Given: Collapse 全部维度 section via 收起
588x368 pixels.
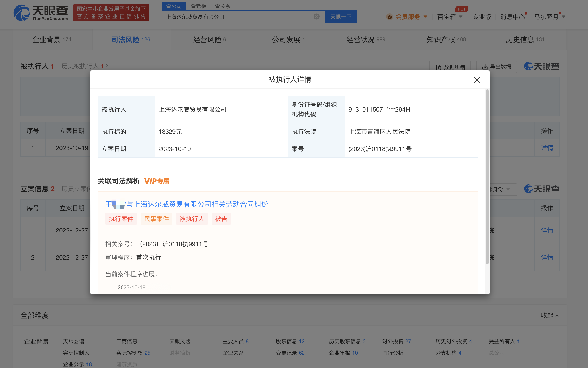Looking at the screenshot, I should [x=550, y=315].
